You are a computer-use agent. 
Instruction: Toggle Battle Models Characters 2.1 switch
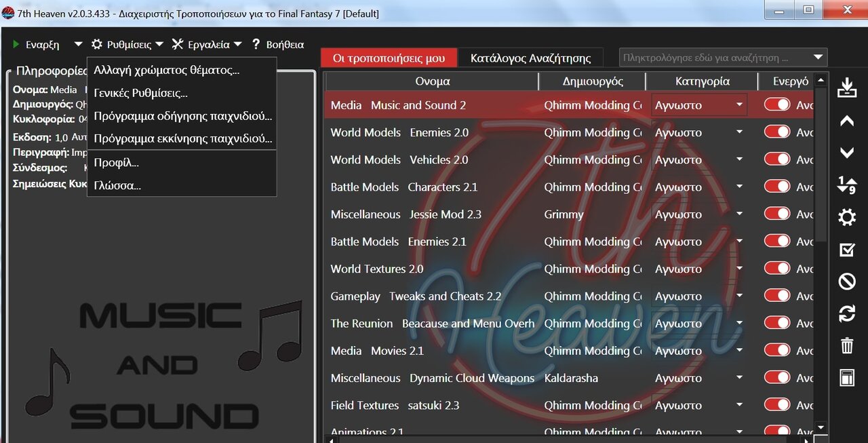point(777,187)
